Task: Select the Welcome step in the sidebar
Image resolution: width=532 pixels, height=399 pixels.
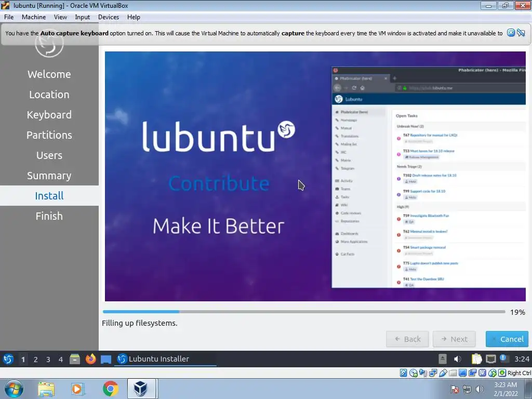Action: click(49, 74)
